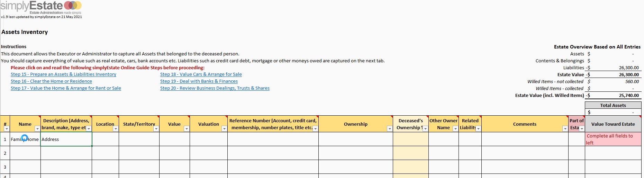
Task: Click the Estate Overview Based on All Entries heading
Action: [597, 47]
